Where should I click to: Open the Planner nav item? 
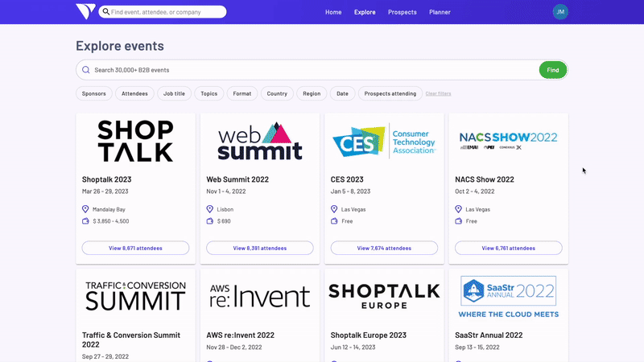tap(440, 12)
